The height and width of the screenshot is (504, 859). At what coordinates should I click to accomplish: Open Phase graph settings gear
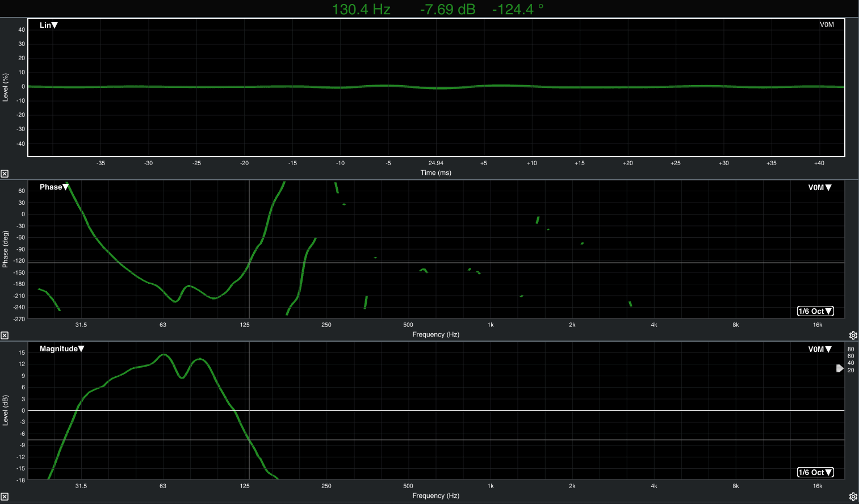[853, 335]
